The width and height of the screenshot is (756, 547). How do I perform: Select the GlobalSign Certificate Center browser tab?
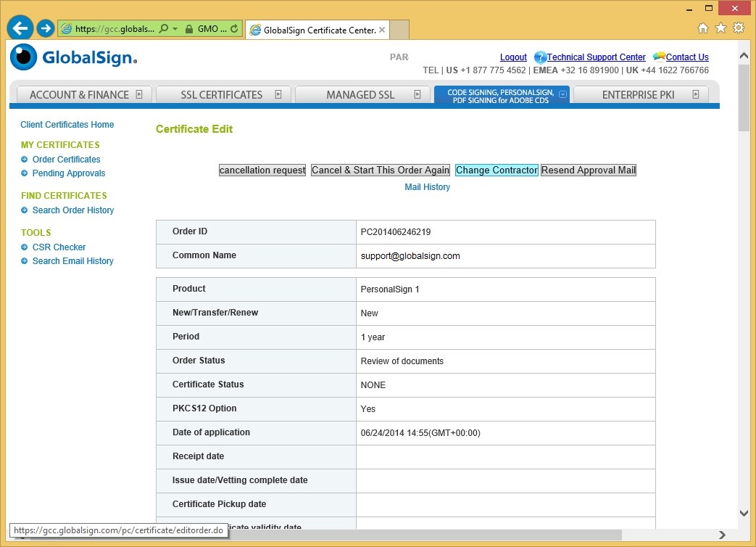click(318, 30)
